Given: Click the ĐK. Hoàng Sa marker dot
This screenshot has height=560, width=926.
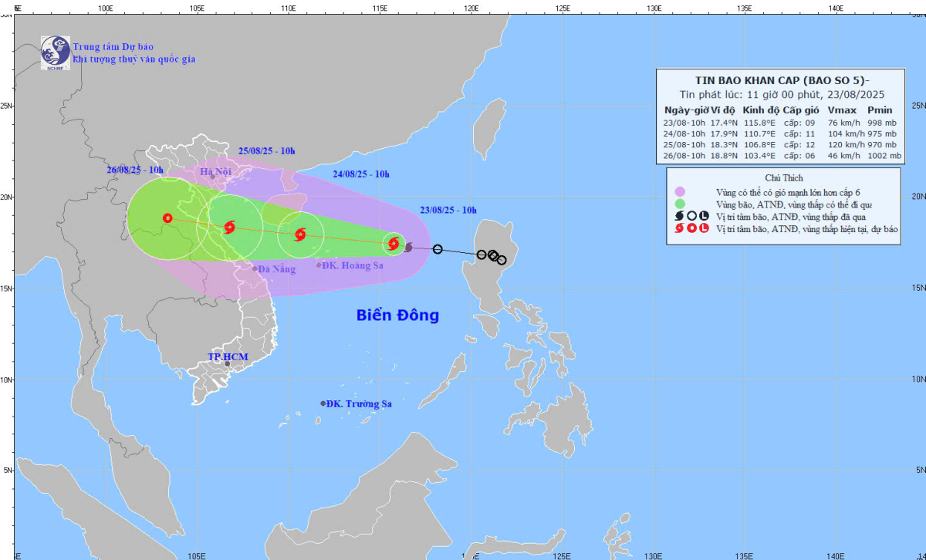Looking at the screenshot, I should 319,265.
